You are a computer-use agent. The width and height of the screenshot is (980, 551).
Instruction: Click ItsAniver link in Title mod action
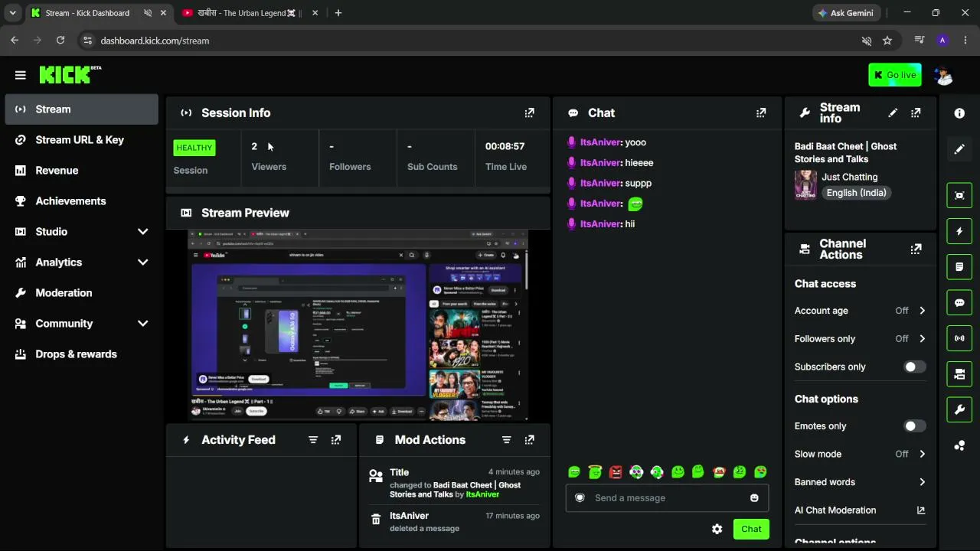click(x=483, y=494)
